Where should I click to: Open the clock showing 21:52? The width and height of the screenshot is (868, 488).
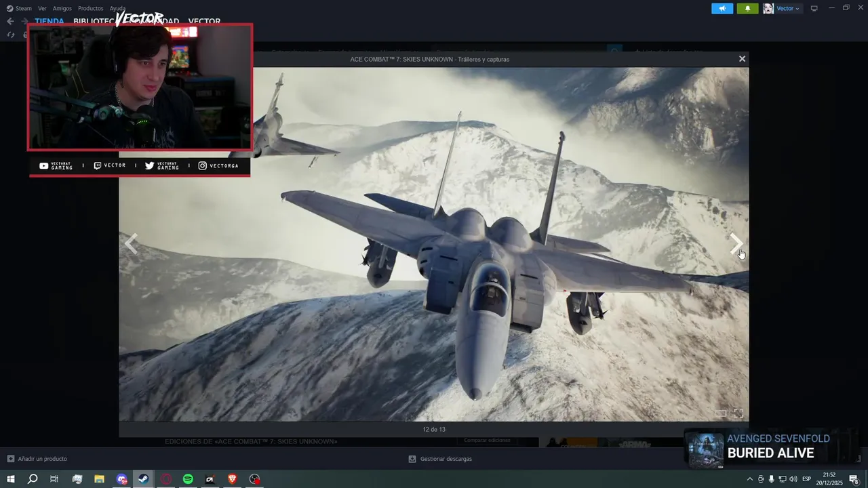point(829,479)
